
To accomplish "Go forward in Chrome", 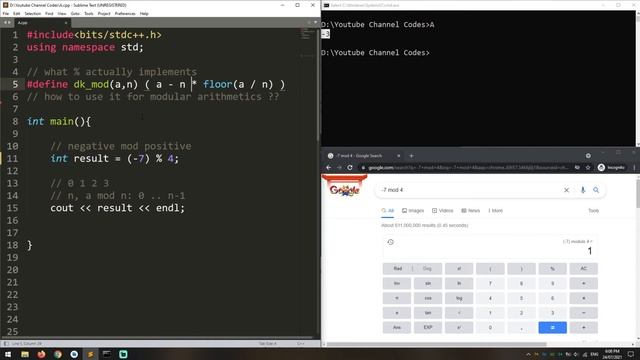I will tap(339, 167).
